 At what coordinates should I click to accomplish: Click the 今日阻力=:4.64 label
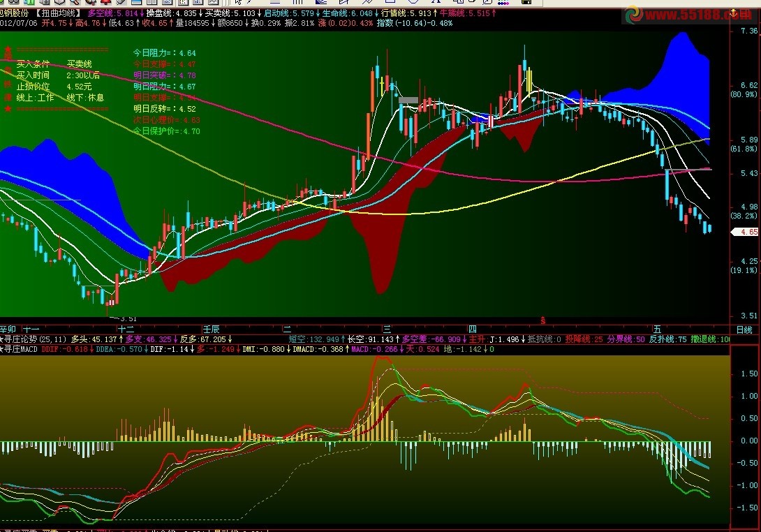165,53
